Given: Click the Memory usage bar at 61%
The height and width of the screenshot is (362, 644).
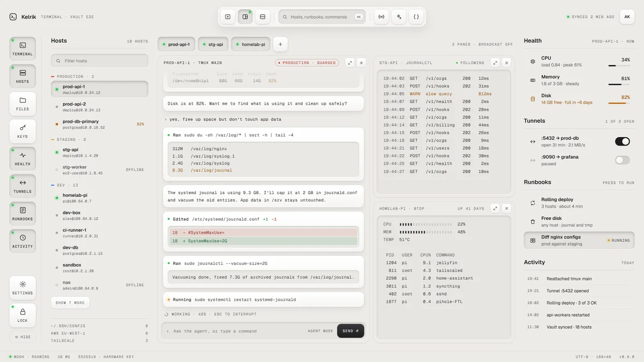Looking at the screenshot, I should pyautogui.click(x=619, y=84).
